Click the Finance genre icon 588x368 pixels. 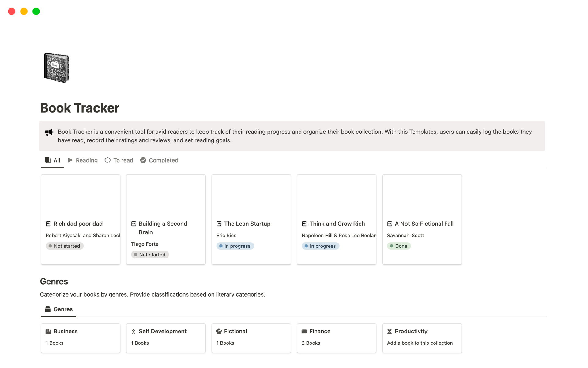tap(304, 331)
